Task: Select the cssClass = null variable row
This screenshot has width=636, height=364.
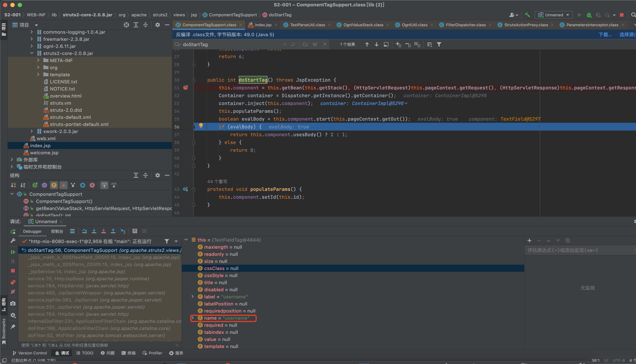Action: pyautogui.click(x=353, y=268)
